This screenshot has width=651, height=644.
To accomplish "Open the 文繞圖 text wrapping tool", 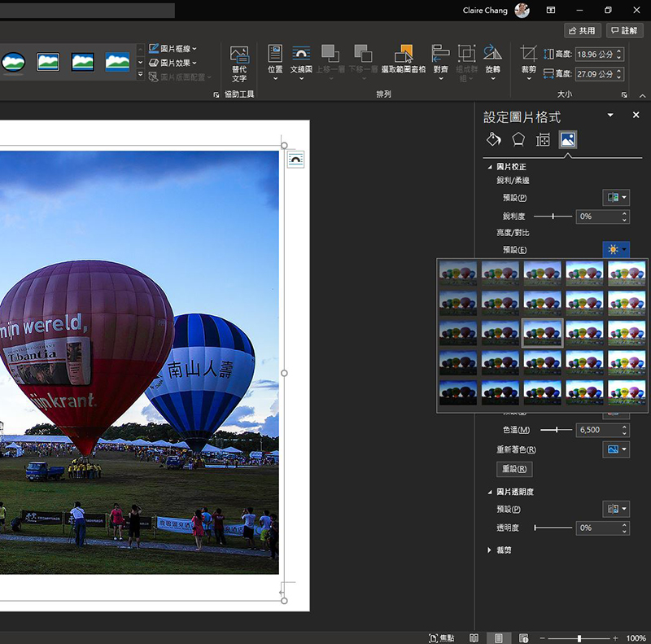I will [301, 60].
